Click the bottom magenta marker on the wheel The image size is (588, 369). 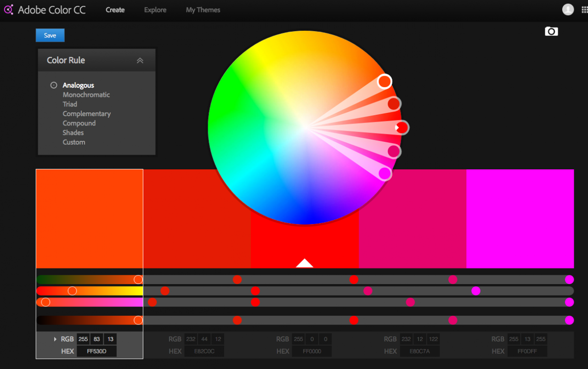385,173
